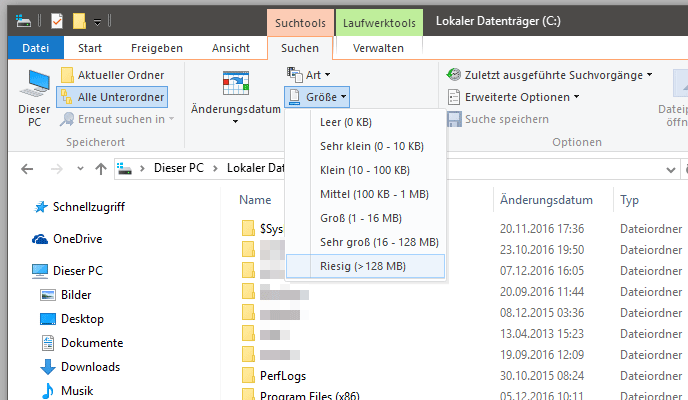This screenshot has width=688, height=400.
Task: Click the Dieser PC icon in ribbon
Action: [33, 98]
